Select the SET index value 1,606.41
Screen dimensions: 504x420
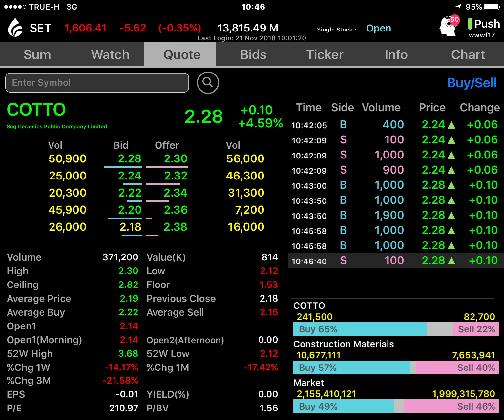[86, 28]
